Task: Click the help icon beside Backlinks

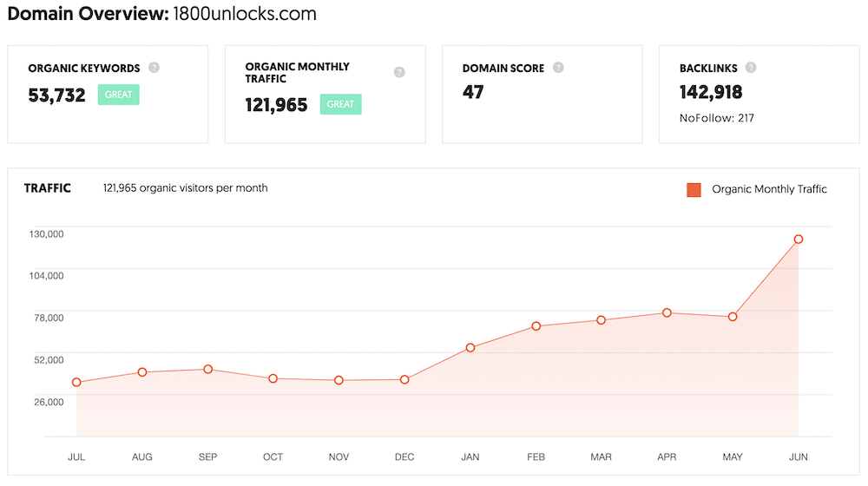Action: (751, 68)
